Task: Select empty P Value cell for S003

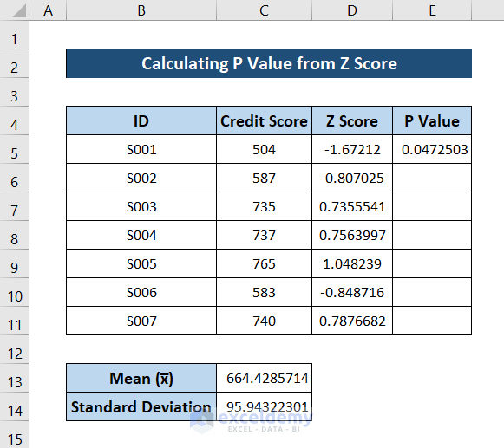Action: click(x=432, y=206)
